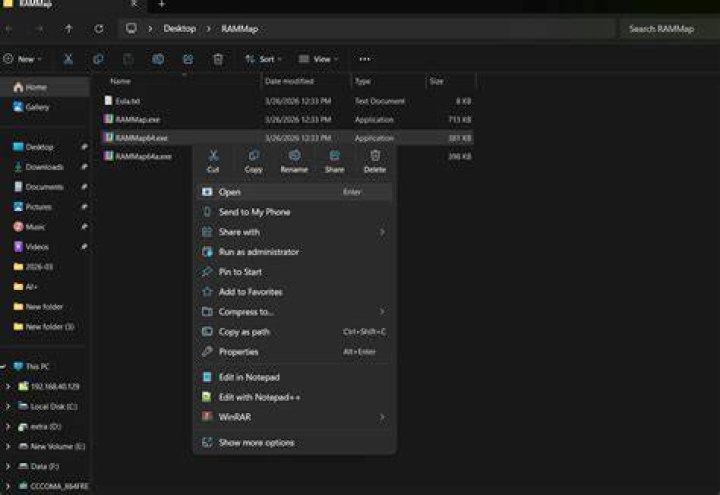This screenshot has width=720, height=495.
Task: Select the Eula.txt file
Action: (x=287, y=101)
